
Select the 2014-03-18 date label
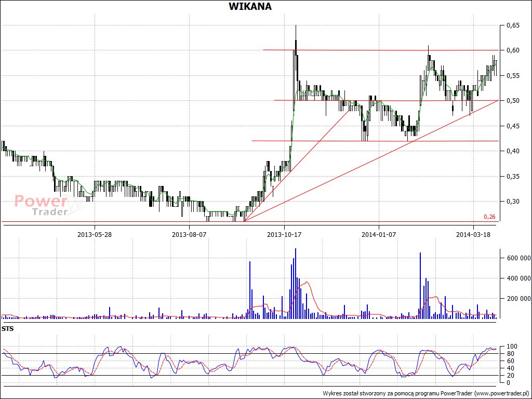coord(473,234)
